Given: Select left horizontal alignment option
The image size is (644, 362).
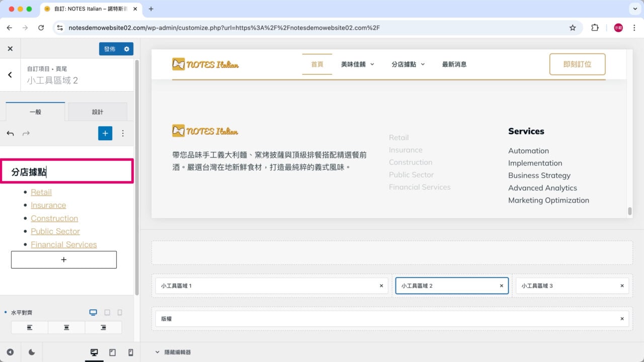Looking at the screenshot, I should [x=29, y=327].
